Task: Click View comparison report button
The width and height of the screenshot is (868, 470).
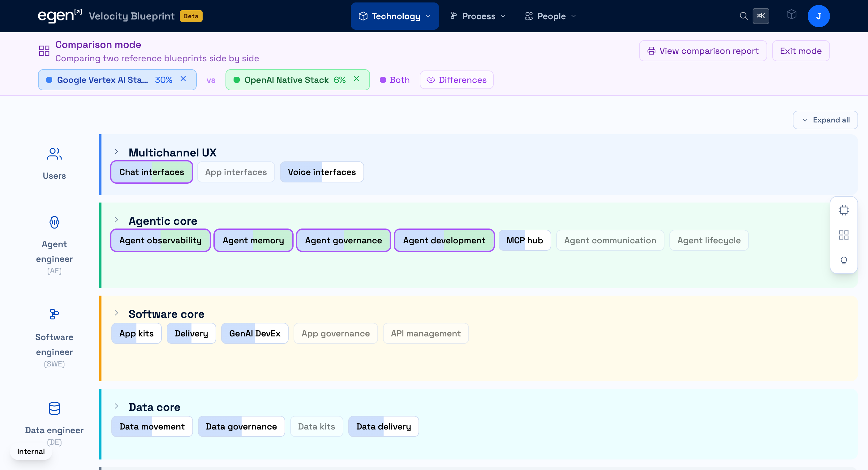Action: (703, 51)
